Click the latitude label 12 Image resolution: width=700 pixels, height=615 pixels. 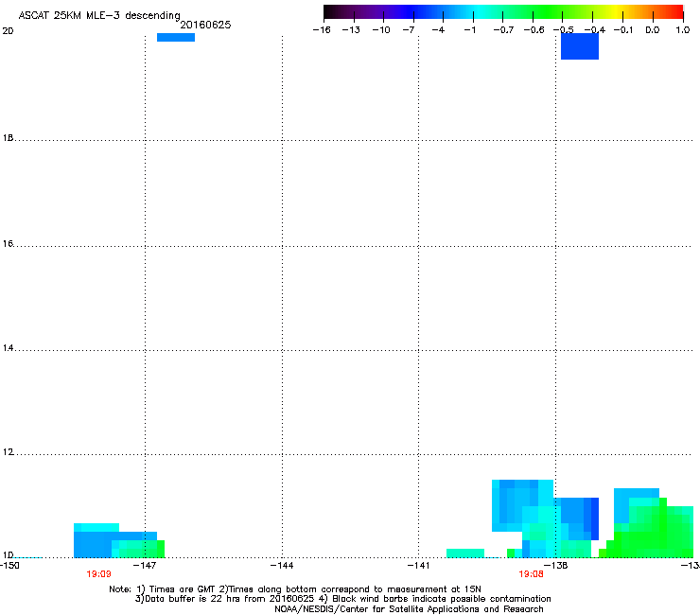[8, 452]
